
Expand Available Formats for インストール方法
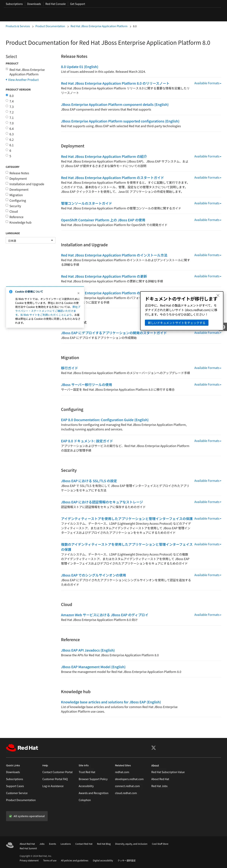pyautogui.click(x=208, y=255)
